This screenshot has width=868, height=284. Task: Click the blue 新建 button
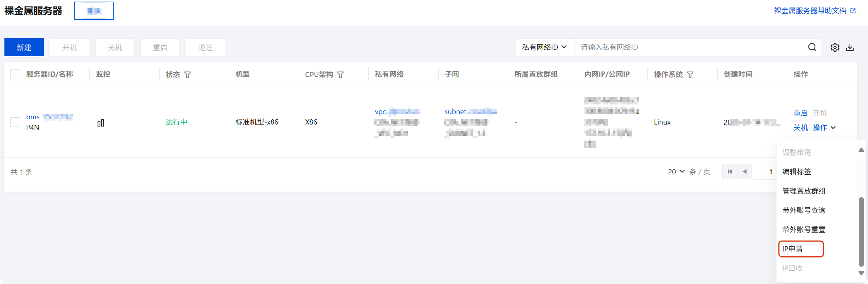point(24,47)
